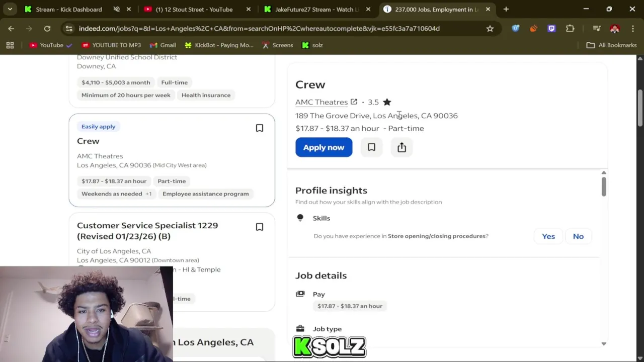
Task: Click the blue shield extension icon
Action: tap(516, 29)
